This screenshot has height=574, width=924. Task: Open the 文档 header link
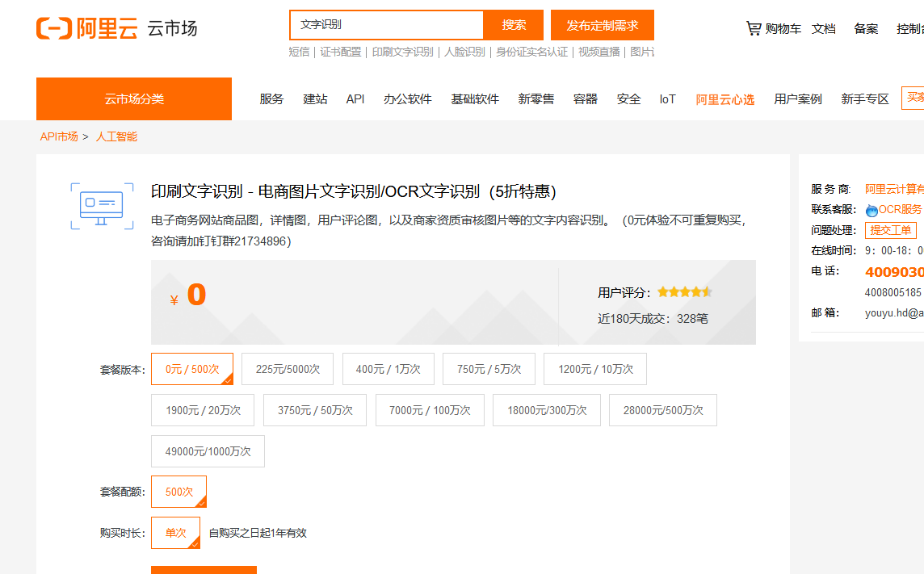823,28
